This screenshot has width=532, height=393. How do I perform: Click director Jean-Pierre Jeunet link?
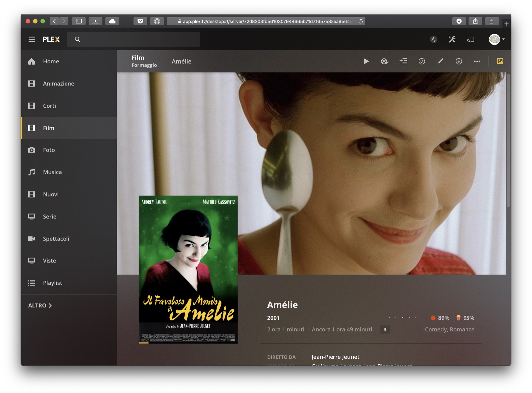[335, 357]
